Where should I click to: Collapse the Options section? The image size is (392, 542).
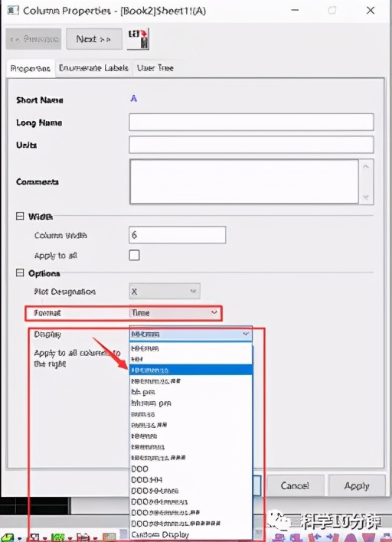click(x=20, y=273)
